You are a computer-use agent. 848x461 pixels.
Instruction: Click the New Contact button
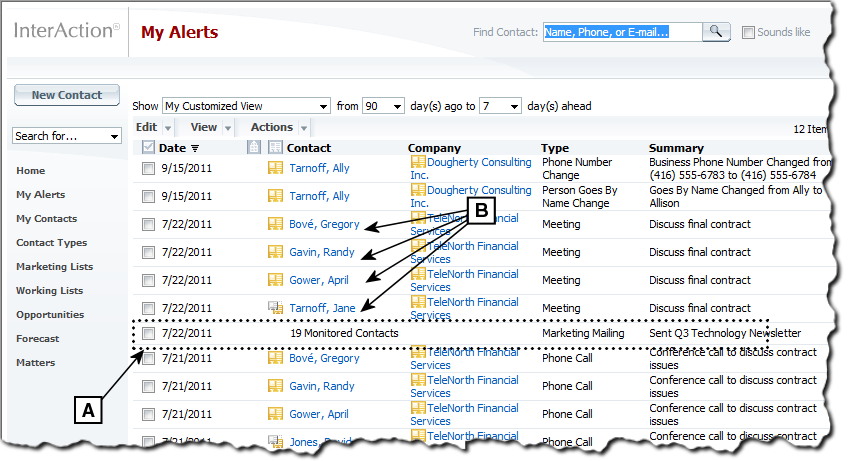pyautogui.click(x=67, y=95)
